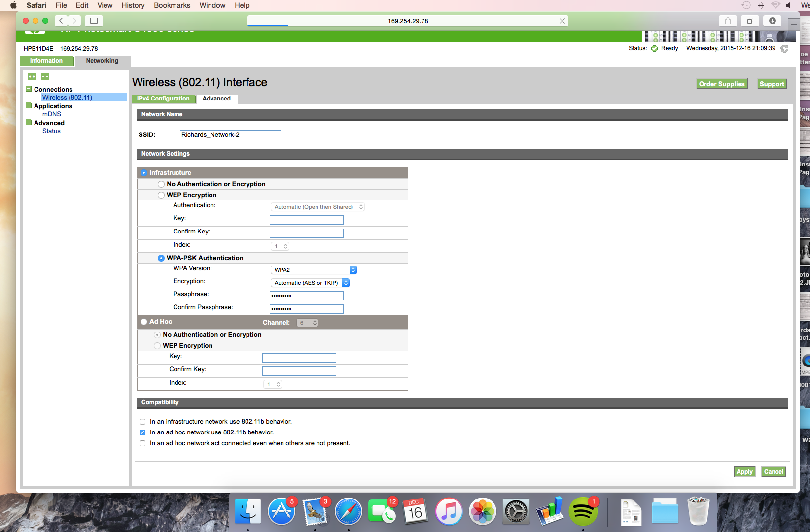The width and height of the screenshot is (810, 532).
Task: Open the Encryption dropdown
Action: [x=310, y=283]
